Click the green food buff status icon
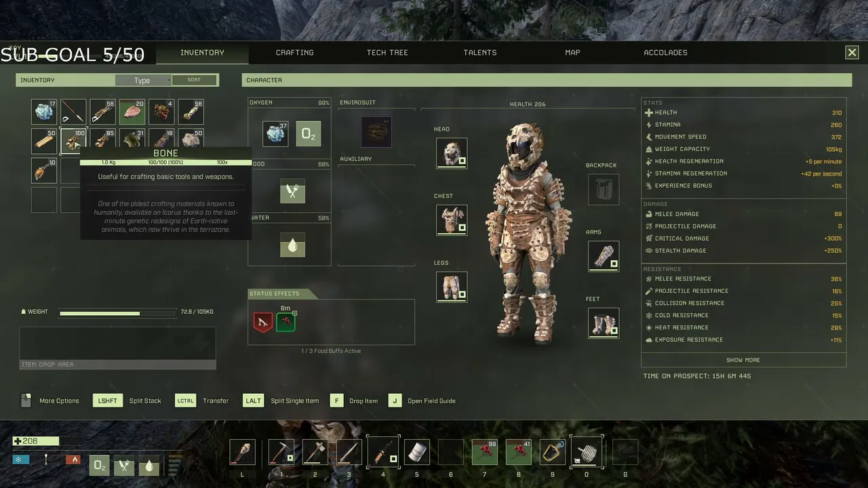Screen dimensions: 868x488 [x=285, y=322]
